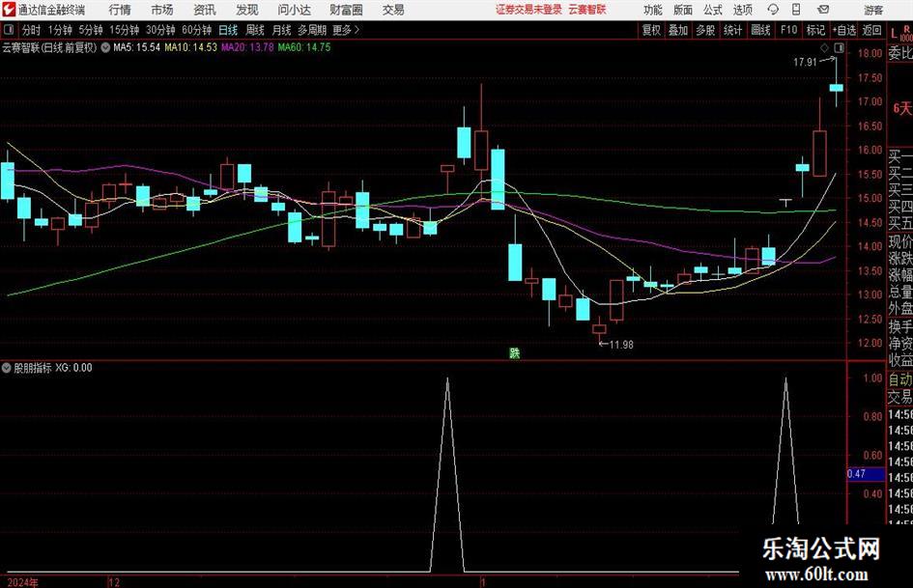
Task: Open the 发现 menu
Action: (x=247, y=10)
